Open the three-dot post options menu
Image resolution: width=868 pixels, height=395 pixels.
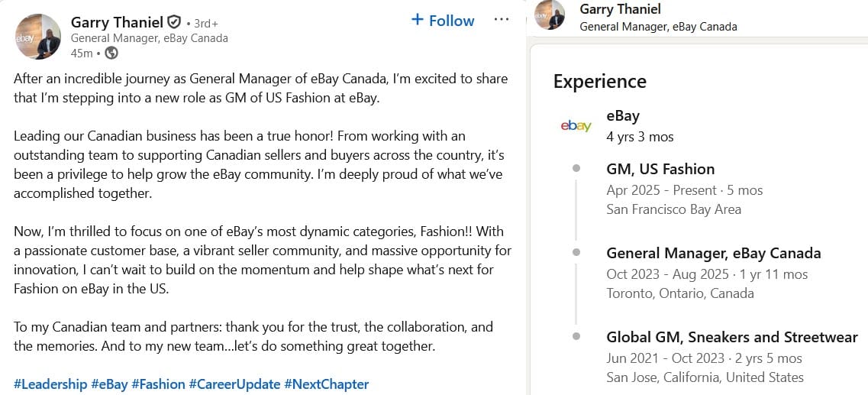coord(502,20)
